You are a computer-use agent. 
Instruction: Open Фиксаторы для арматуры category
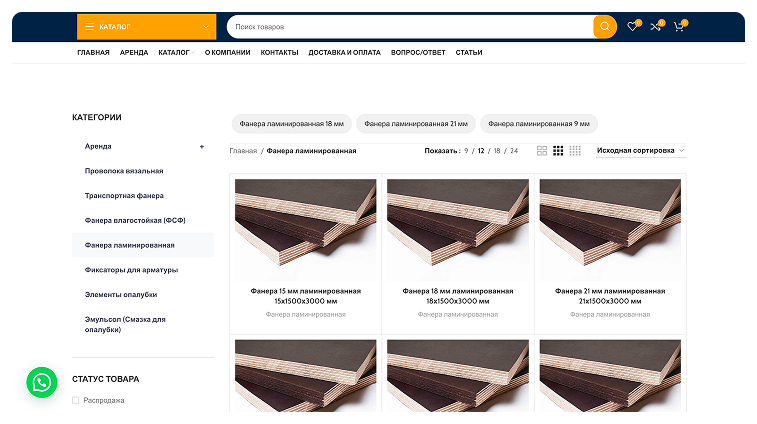click(x=131, y=270)
